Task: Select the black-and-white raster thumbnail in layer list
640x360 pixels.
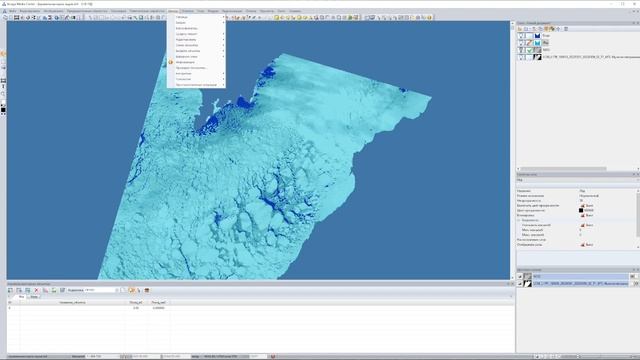Action: click(538, 57)
